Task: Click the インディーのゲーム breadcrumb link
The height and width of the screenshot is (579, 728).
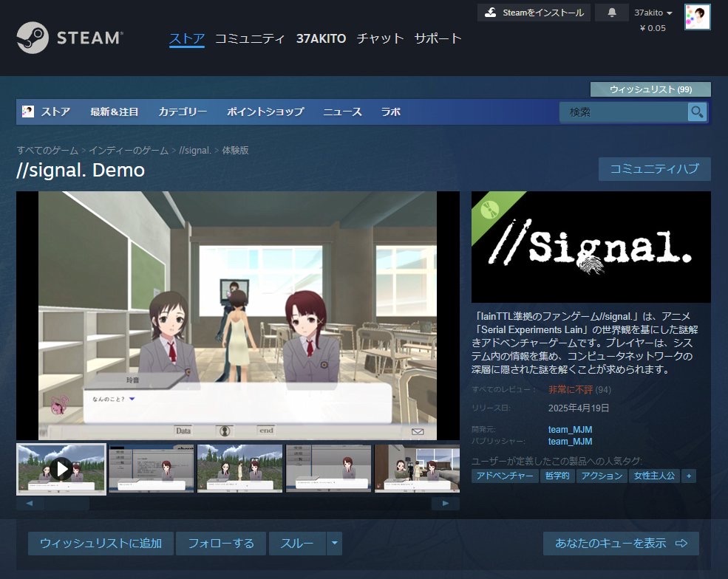Action: [129, 151]
